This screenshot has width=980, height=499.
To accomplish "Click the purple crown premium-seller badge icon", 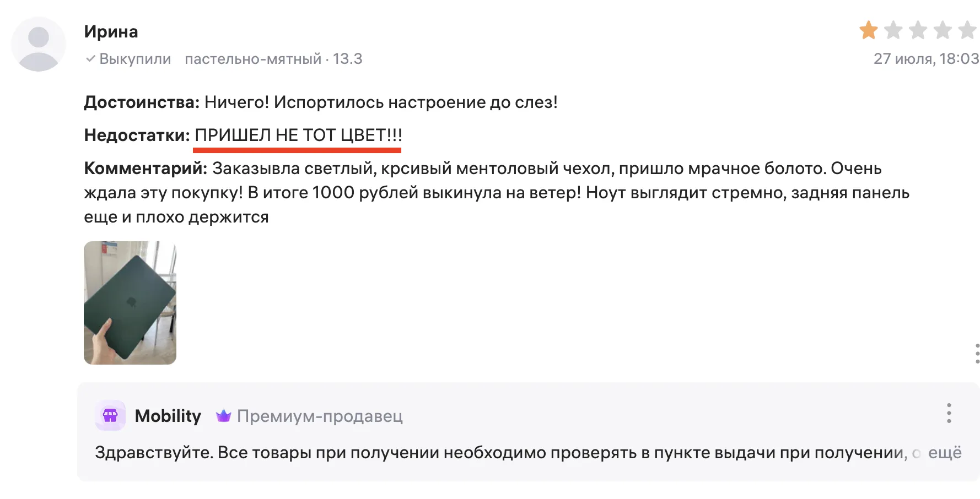I will (223, 416).
